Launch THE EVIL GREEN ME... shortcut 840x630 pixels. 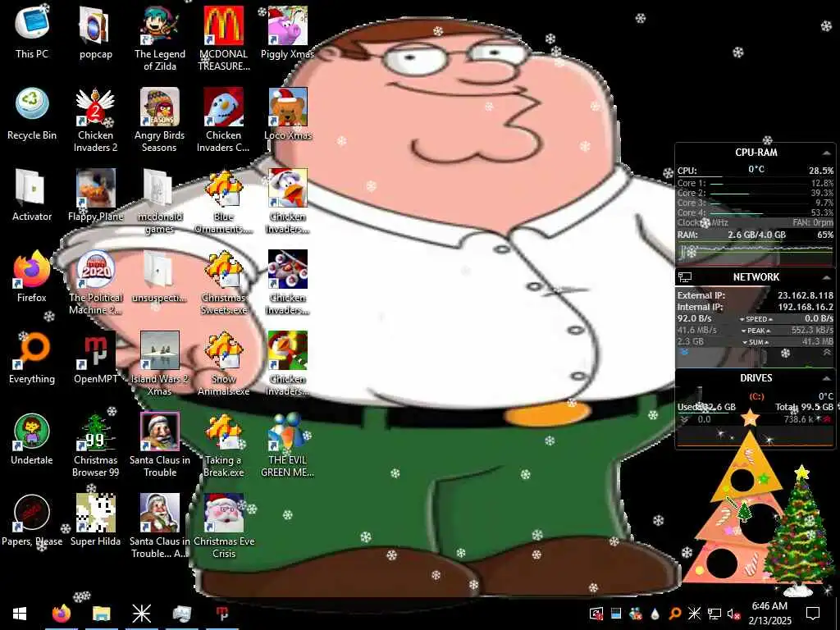click(288, 444)
